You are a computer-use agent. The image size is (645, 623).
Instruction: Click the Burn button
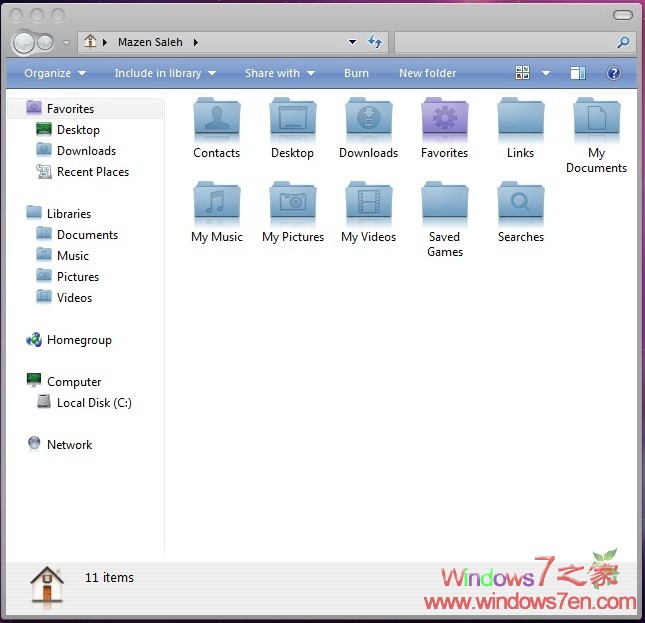(356, 73)
